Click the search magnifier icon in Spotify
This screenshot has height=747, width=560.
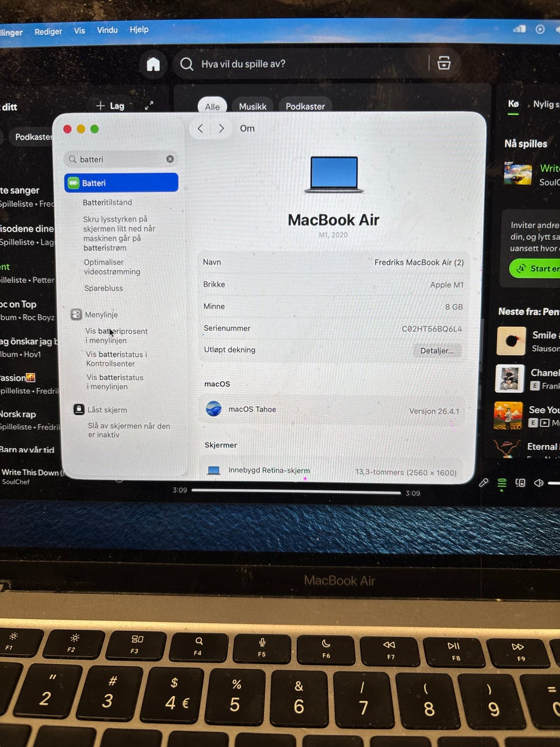click(x=187, y=64)
